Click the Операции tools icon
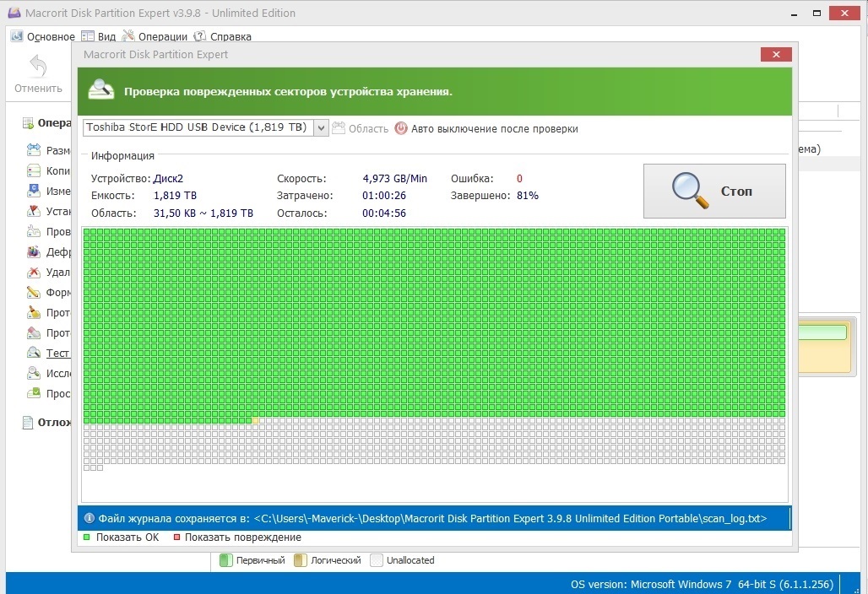 128,36
